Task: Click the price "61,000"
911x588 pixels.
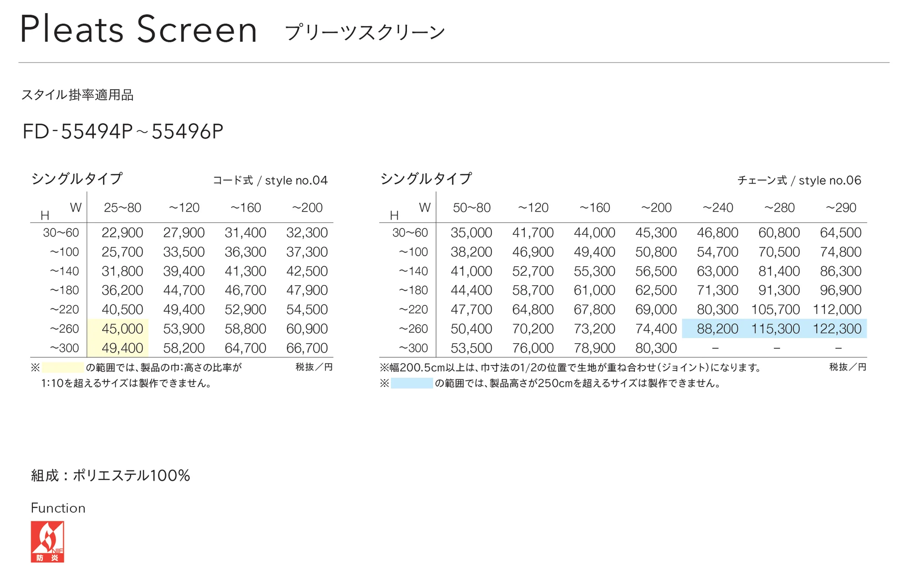Action: (x=594, y=290)
